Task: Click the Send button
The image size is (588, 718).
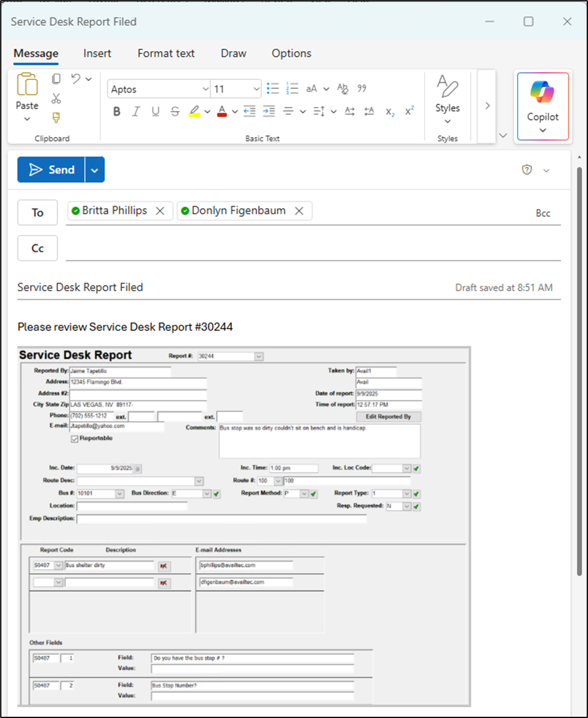Action: click(x=52, y=170)
